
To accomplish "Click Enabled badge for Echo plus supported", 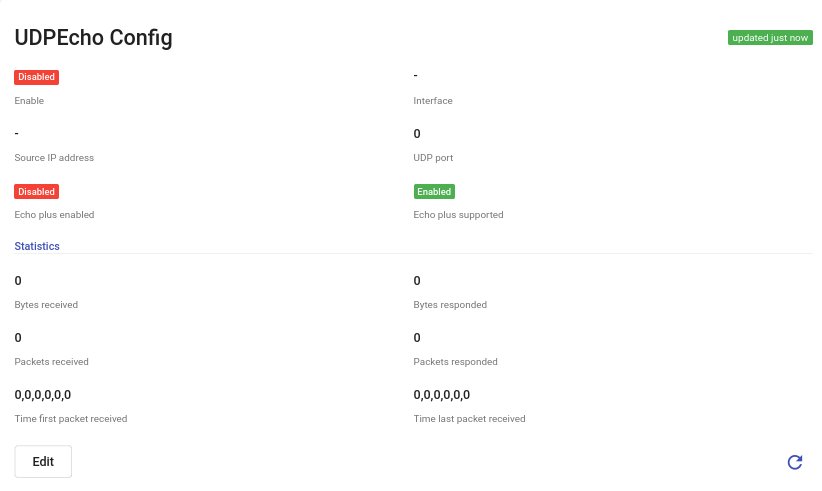I will coord(434,192).
